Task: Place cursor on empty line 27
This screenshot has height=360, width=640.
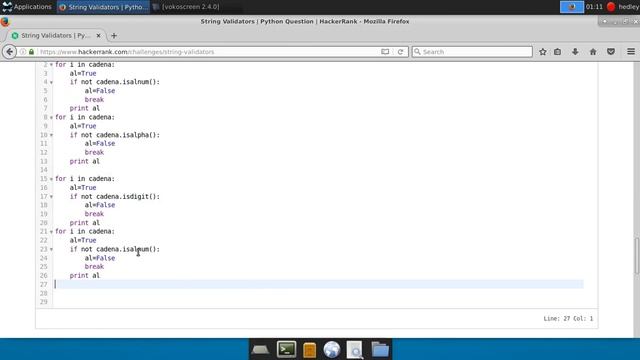Action: (318, 284)
